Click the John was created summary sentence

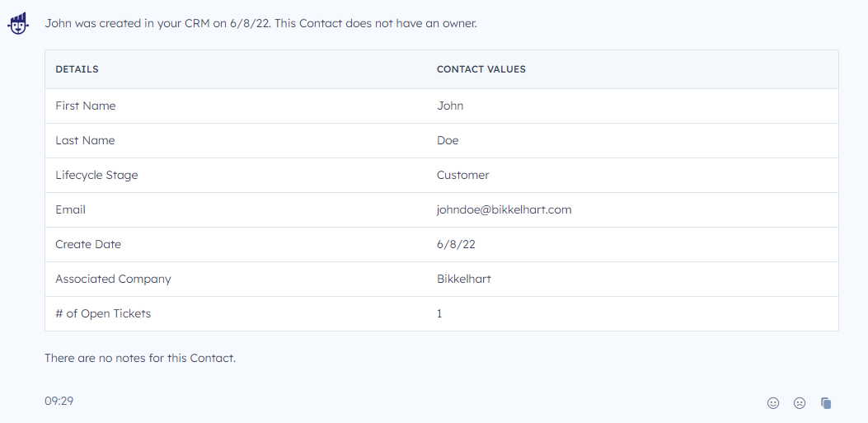click(260, 24)
